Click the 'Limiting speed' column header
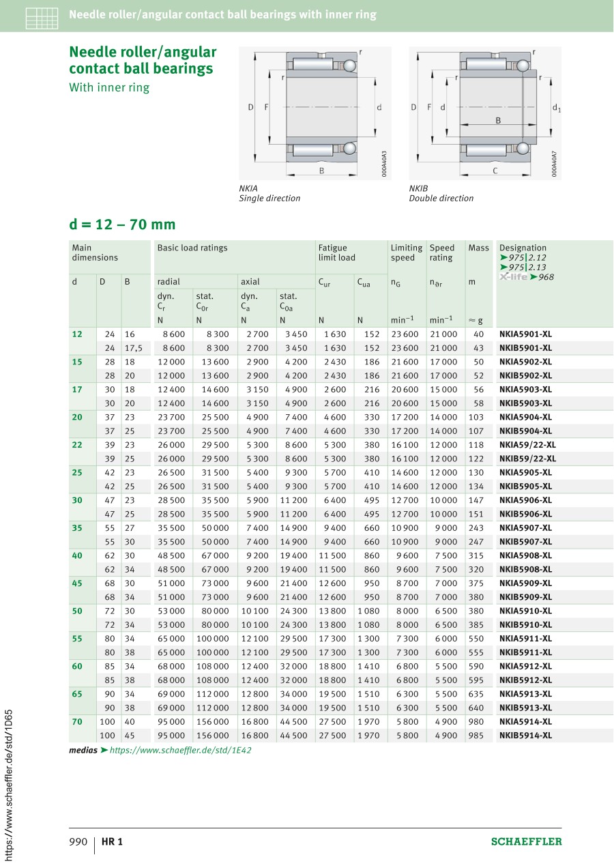 click(x=407, y=252)
